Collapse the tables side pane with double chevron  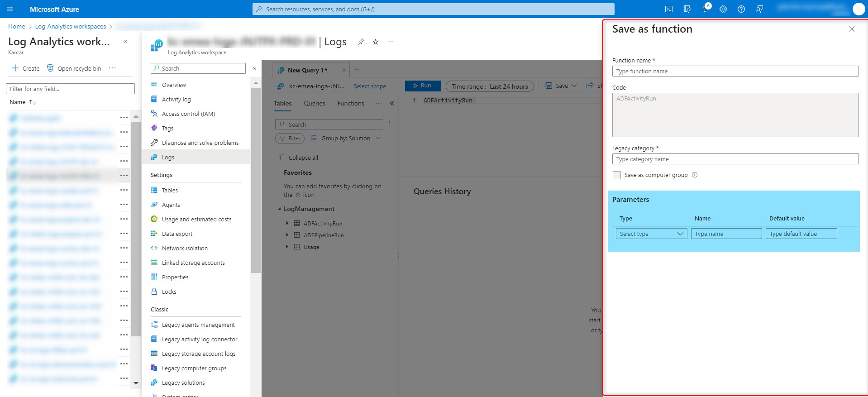coord(392,103)
